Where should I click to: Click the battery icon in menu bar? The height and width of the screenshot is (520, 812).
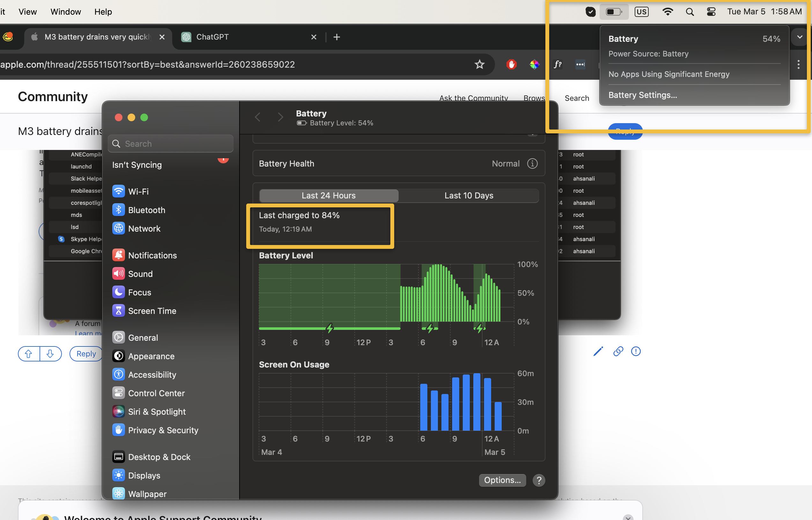click(613, 12)
